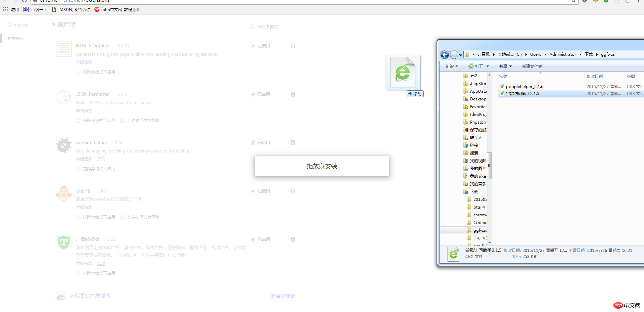
Task: Click Administrator in the Explorer address bar
Action: [x=563, y=54]
